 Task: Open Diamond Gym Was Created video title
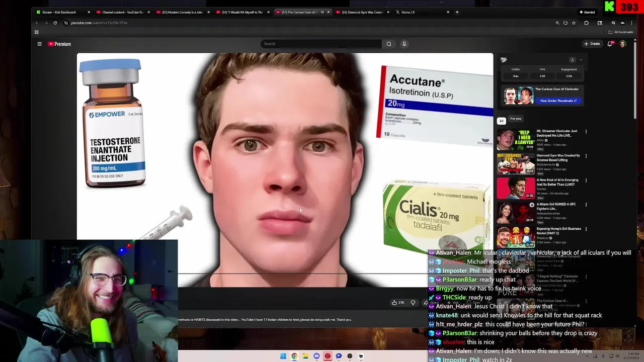558,158
